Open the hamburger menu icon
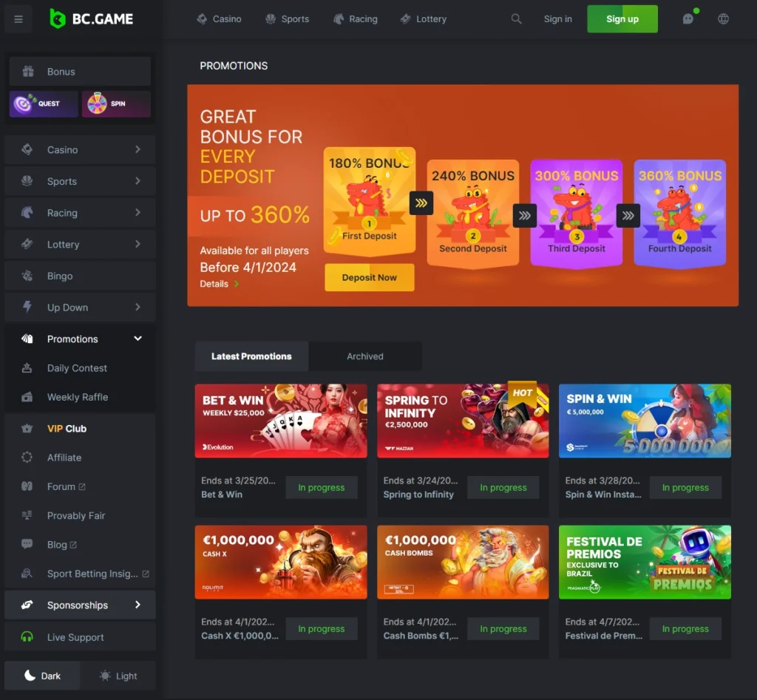Image resolution: width=757 pixels, height=700 pixels. 18,19
